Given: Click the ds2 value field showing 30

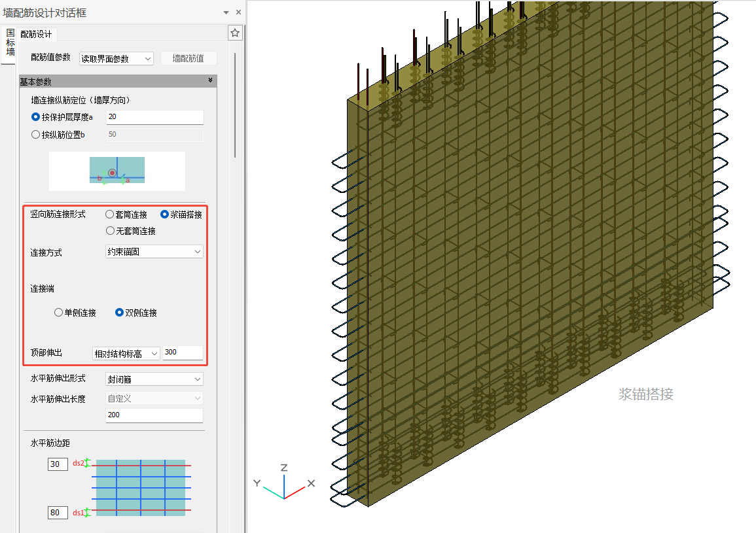Looking at the screenshot, I should (x=58, y=464).
